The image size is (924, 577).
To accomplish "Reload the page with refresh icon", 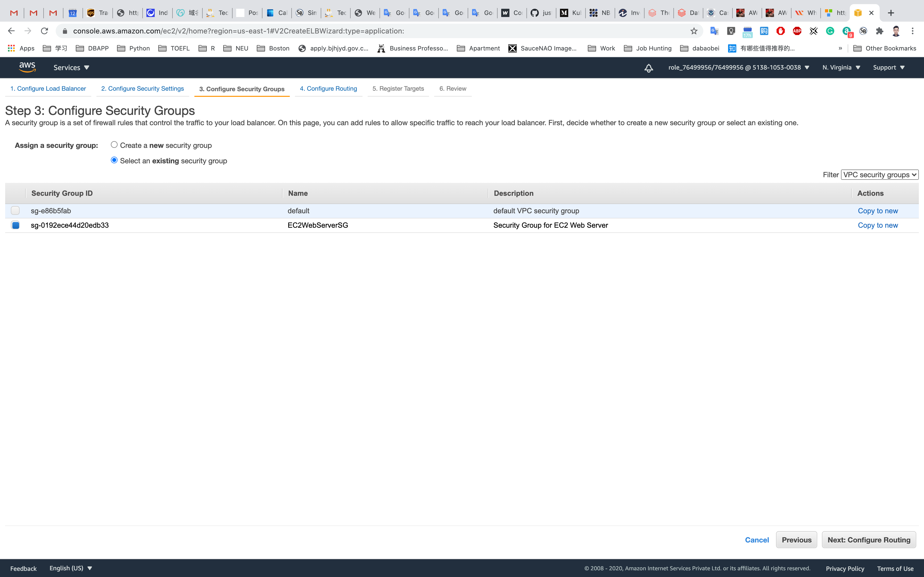I will coord(44,31).
